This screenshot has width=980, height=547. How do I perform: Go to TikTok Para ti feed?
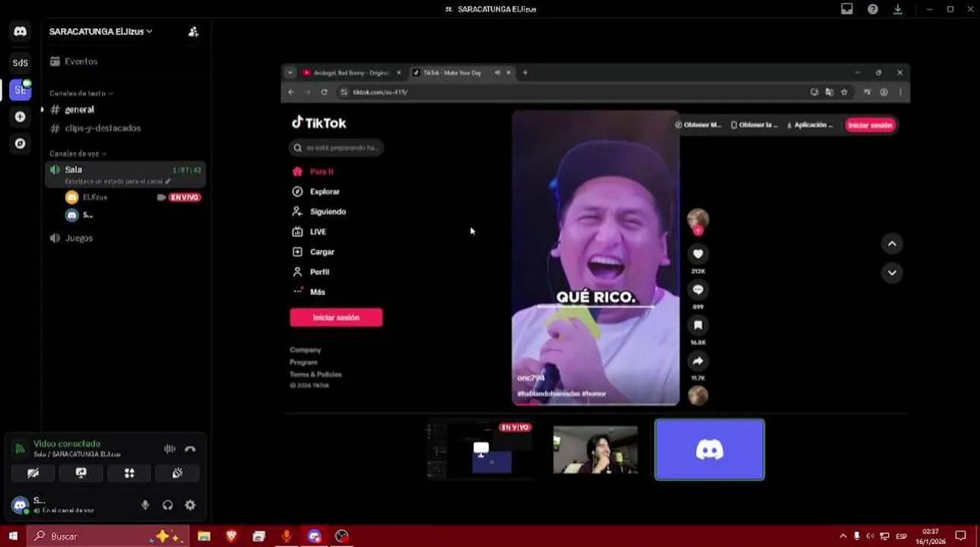[x=313, y=172]
